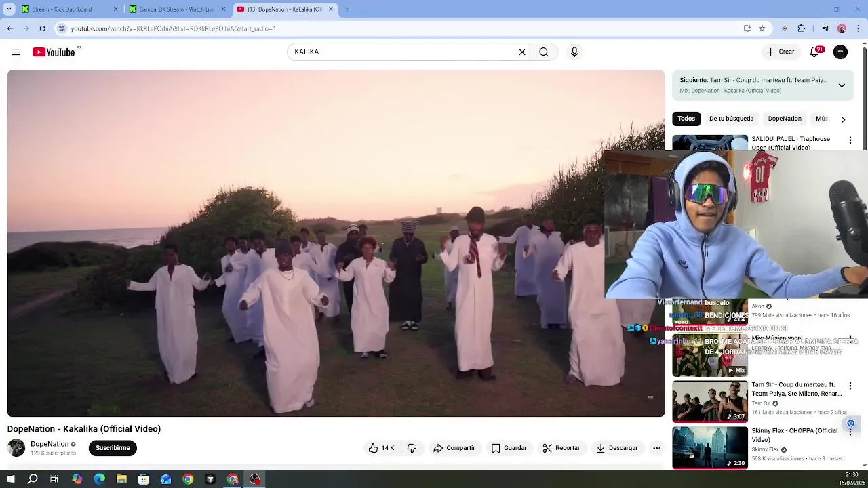Switch to Stream - Kick Dashboard tab

click(x=70, y=9)
